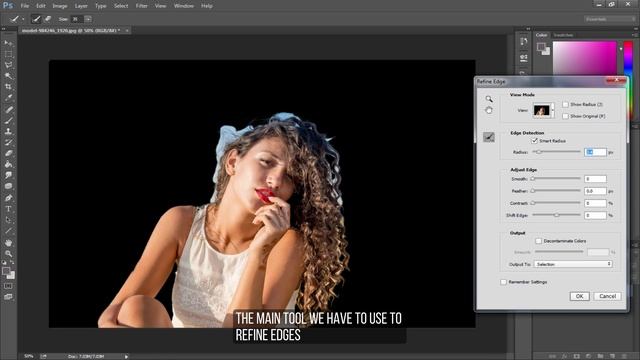Enable the Show Original checkbox
The image size is (640, 360).
click(565, 116)
